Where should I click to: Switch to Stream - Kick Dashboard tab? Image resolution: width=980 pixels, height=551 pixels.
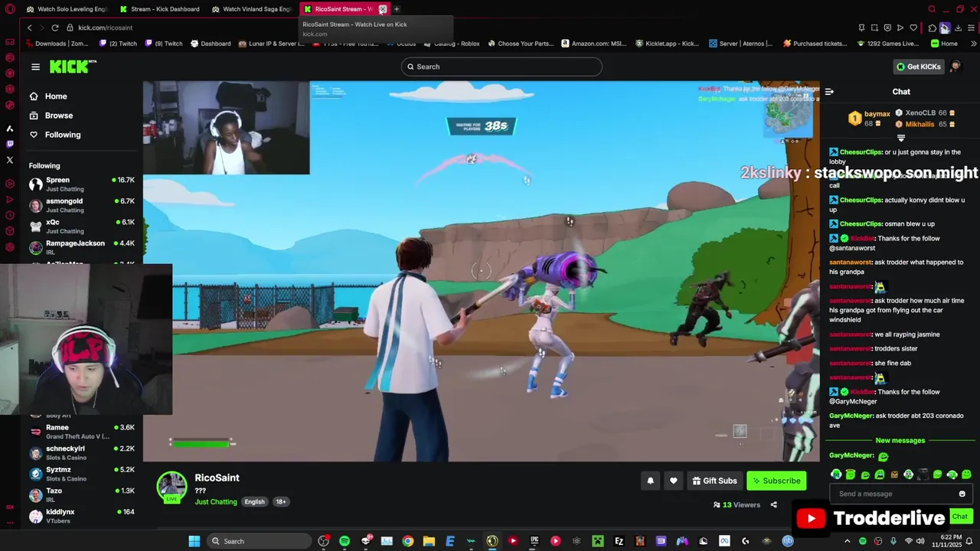click(x=159, y=9)
